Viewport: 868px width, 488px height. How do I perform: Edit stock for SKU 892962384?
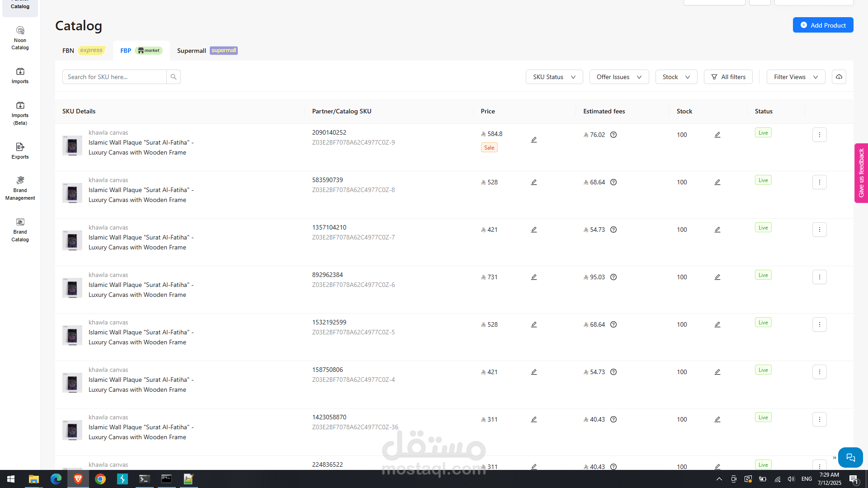tap(717, 277)
